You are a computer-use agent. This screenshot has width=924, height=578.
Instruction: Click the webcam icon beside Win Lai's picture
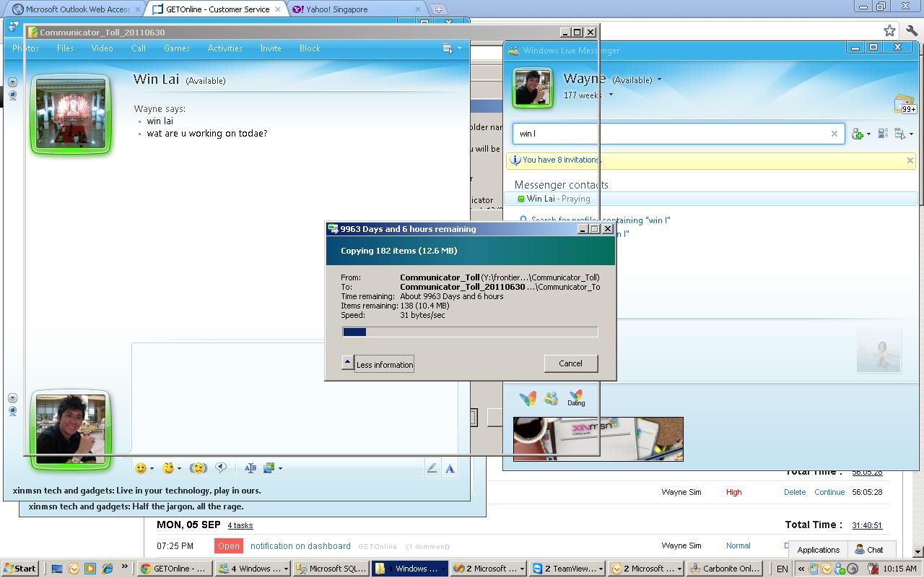pos(12,95)
